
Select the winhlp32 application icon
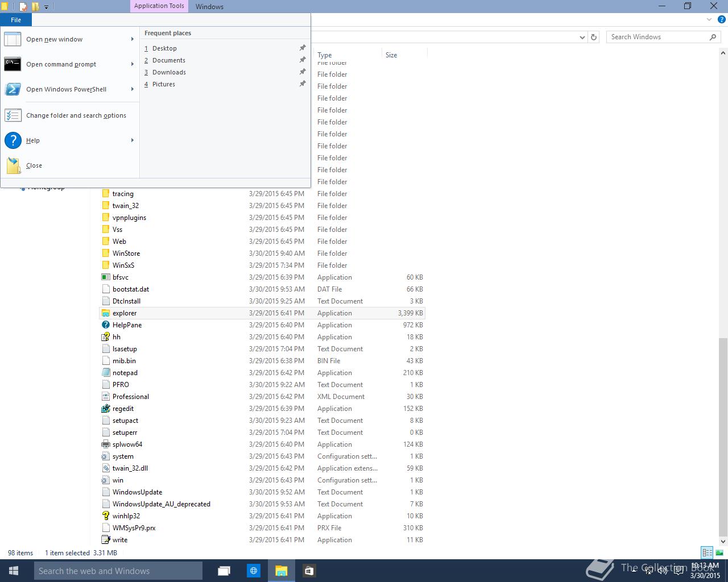(x=105, y=516)
